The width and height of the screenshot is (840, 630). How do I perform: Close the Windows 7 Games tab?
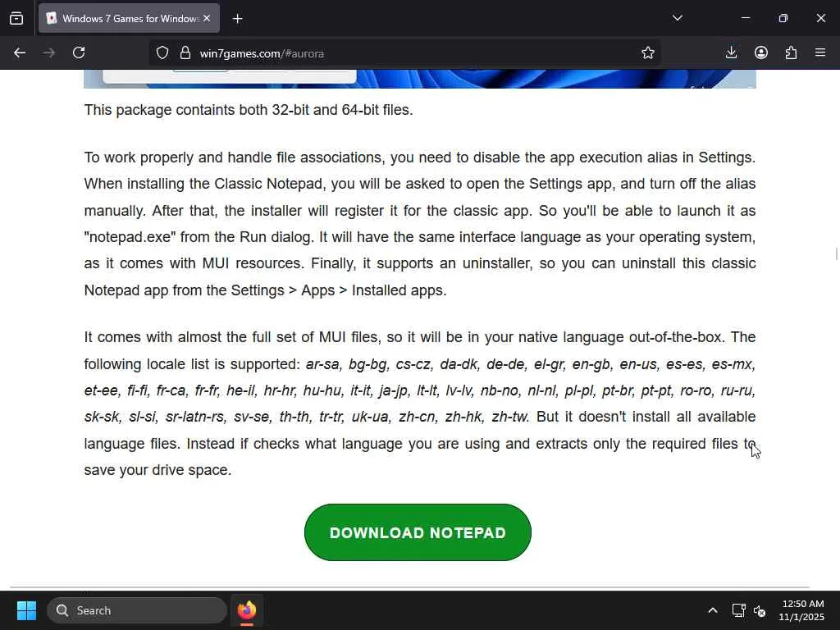207,18
